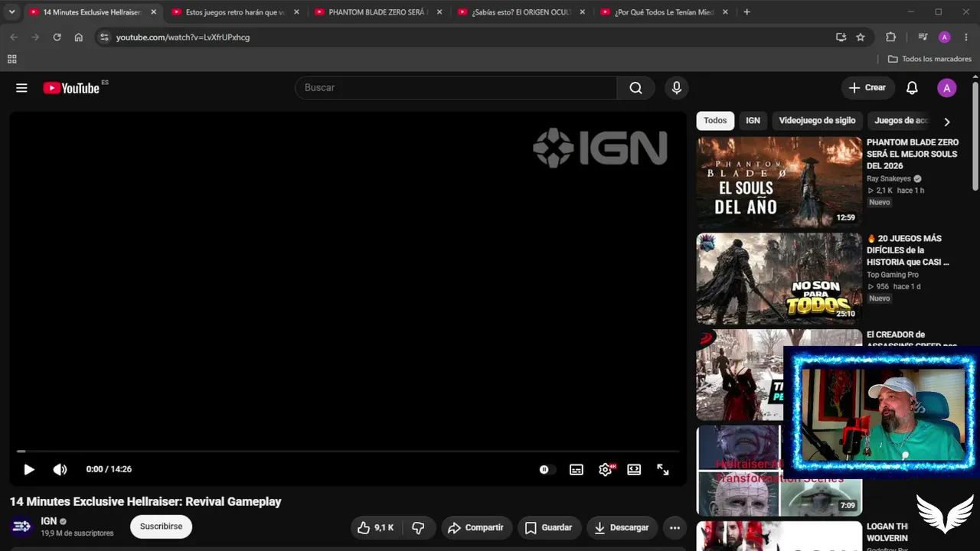Viewport: 980px width, 551px height.
Task: Open the Chrome extensions puzzle icon
Action: (x=890, y=37)
